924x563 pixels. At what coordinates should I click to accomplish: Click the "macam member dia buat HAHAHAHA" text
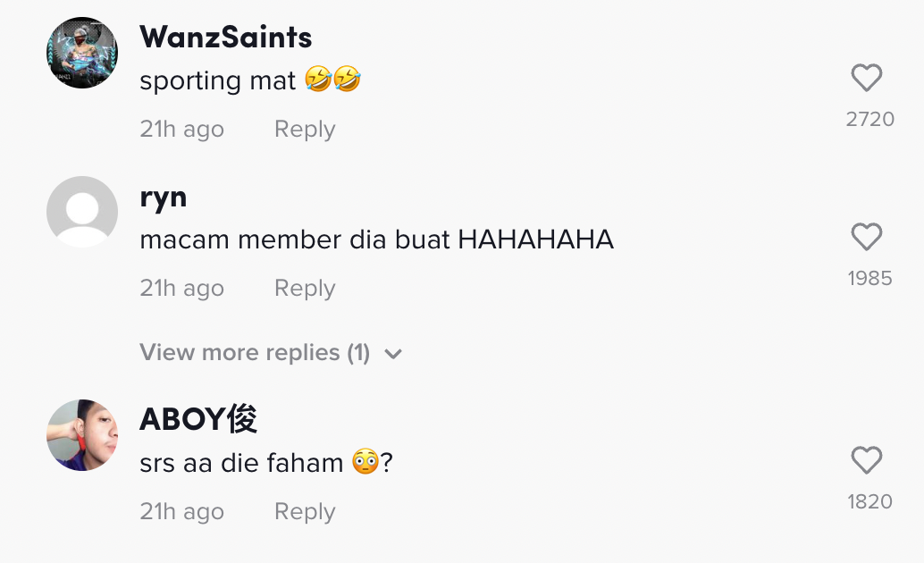(376, 239)
